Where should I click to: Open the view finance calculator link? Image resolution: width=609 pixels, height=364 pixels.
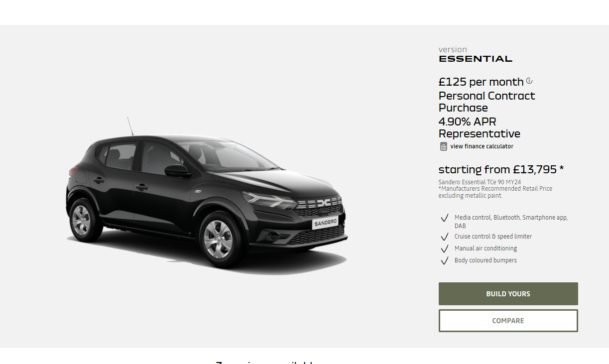coord(482,146)
